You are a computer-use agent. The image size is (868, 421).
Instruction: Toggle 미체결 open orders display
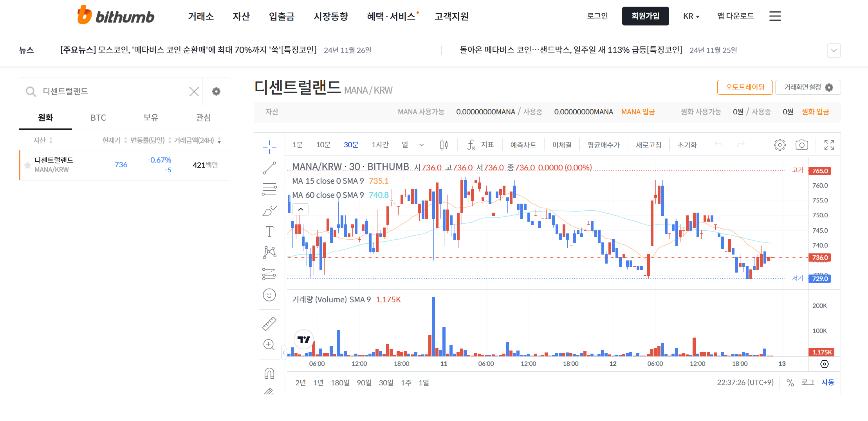point(562,145)
